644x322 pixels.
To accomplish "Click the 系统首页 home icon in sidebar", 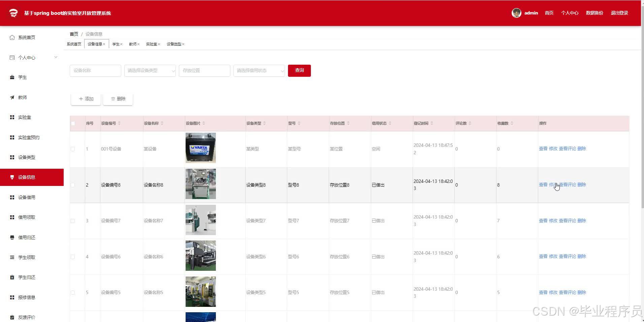I will click(x=12, y=37).
